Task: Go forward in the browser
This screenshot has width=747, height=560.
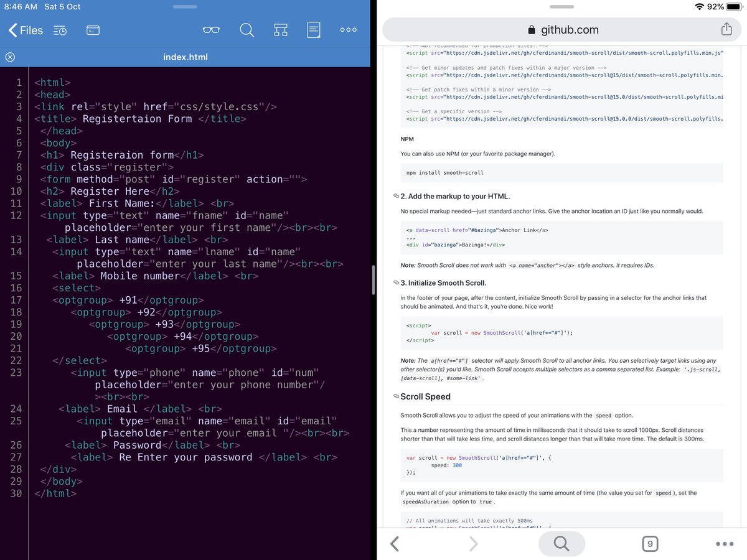Action: [474, 544]
